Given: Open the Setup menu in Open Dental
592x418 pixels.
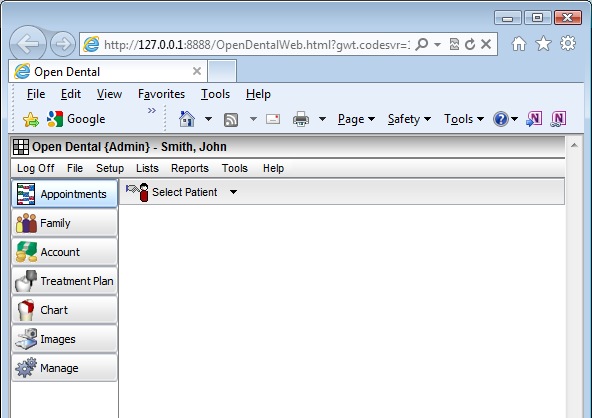Looking at the screenshot, I should coord(110,168).
